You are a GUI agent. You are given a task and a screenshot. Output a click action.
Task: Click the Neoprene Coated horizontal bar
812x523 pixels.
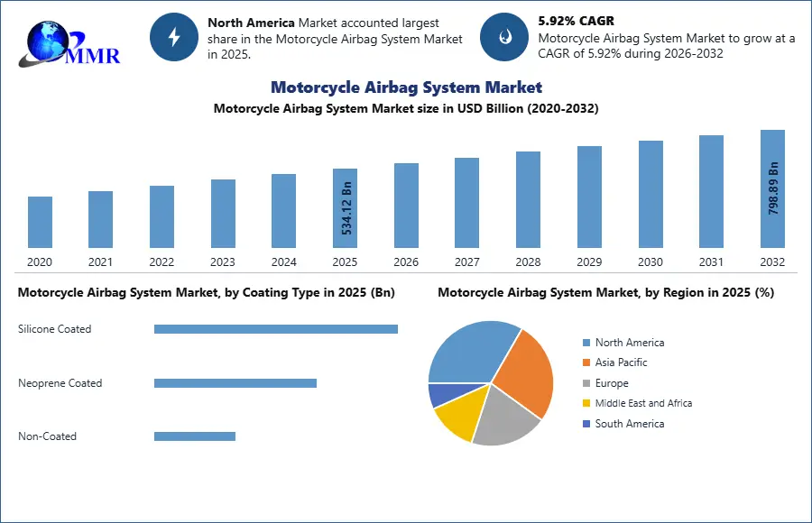235,383
